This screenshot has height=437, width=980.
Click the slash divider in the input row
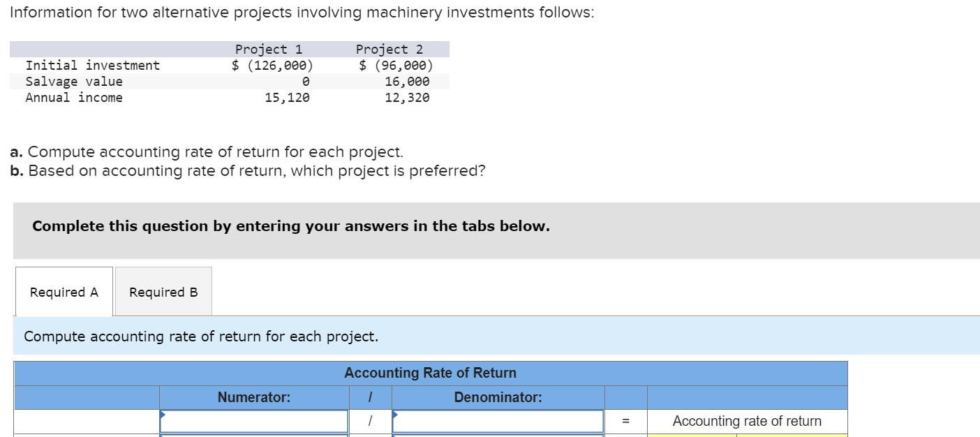(370, 421)
